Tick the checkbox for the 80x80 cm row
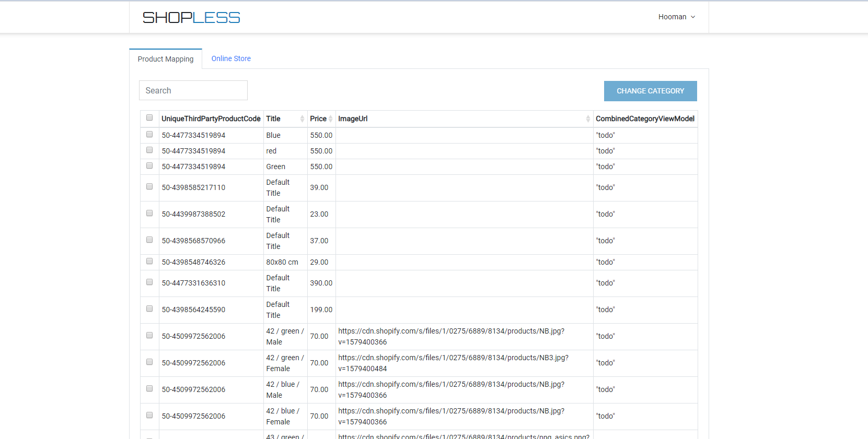 tap(149, 261)
